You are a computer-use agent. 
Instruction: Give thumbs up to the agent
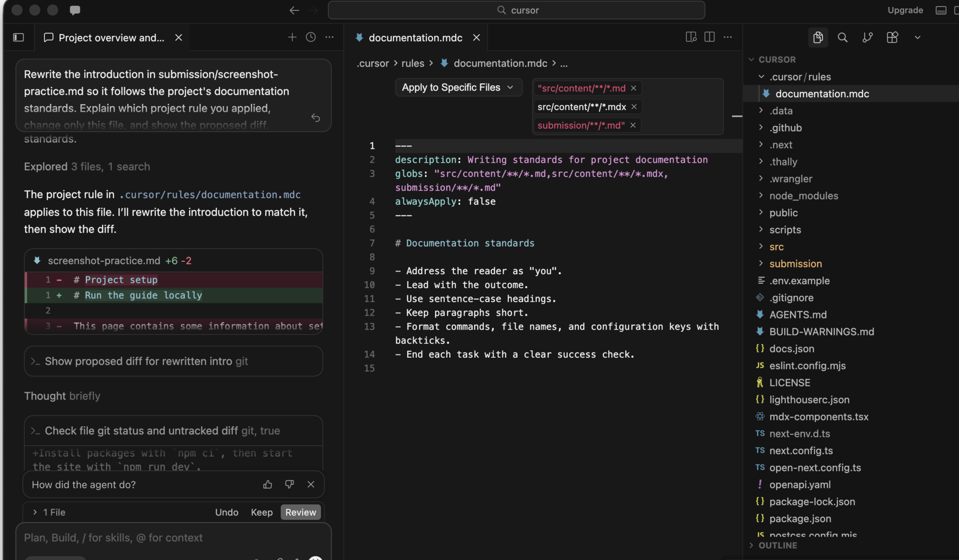(x=267, y=484)
